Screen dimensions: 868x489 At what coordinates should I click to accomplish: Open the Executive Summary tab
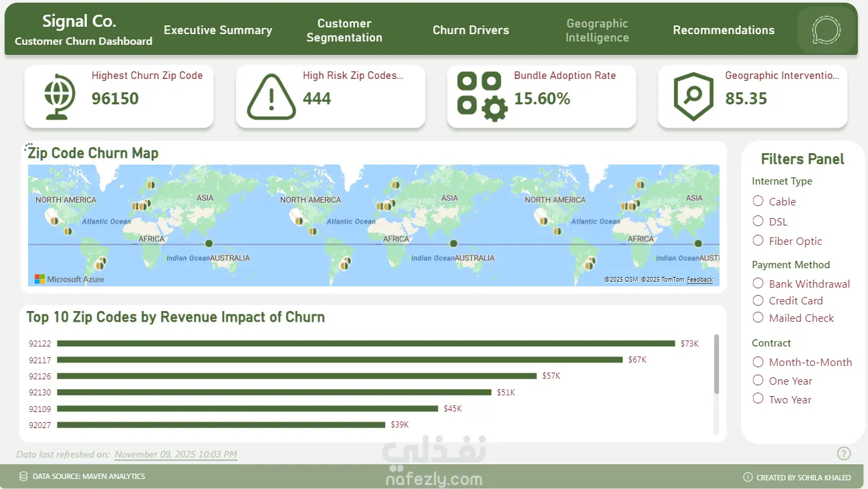tap(218, 30)
